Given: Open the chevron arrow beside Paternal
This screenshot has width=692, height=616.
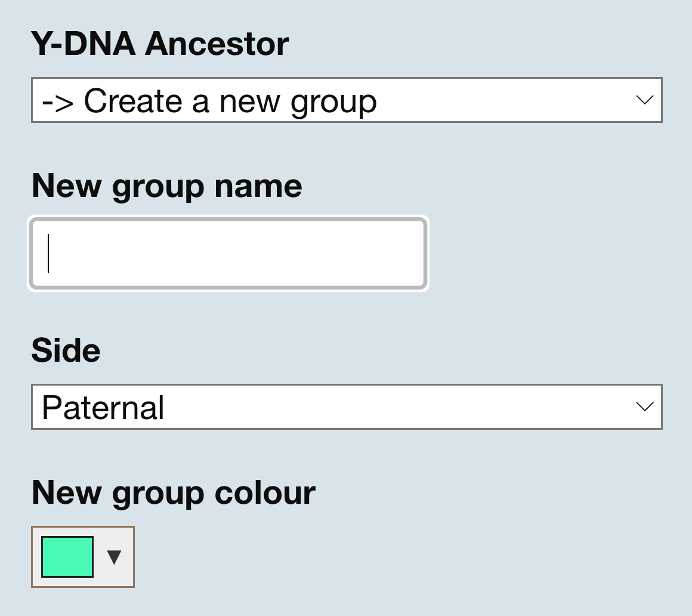Looking at the screenshot, I should (x=644, y=407).
